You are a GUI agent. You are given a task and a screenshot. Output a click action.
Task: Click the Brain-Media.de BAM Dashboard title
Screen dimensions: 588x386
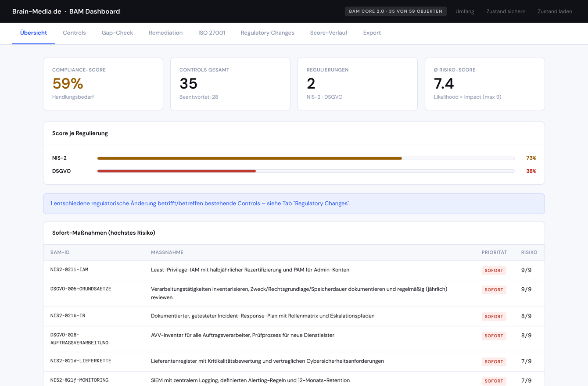66,11
